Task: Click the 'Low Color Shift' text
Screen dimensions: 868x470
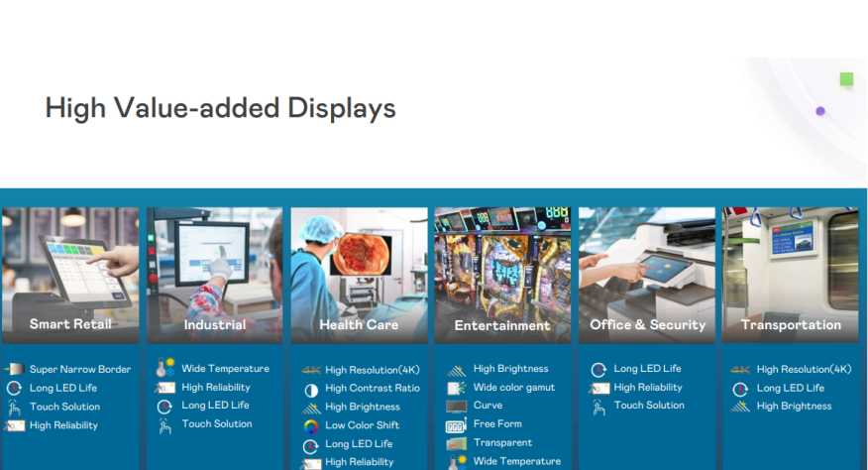Action: [362, 425]
